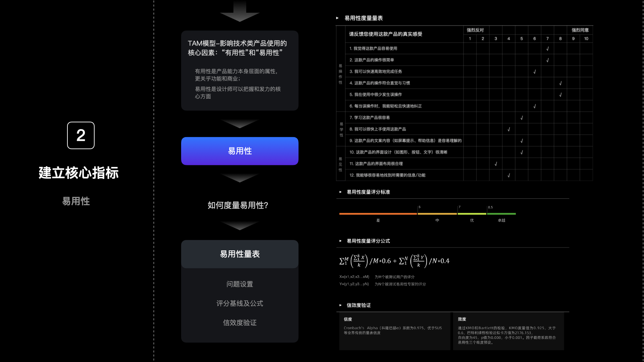
Task: Click the down arrow above the TAM模型 box
Action: [x=239, y=12]
